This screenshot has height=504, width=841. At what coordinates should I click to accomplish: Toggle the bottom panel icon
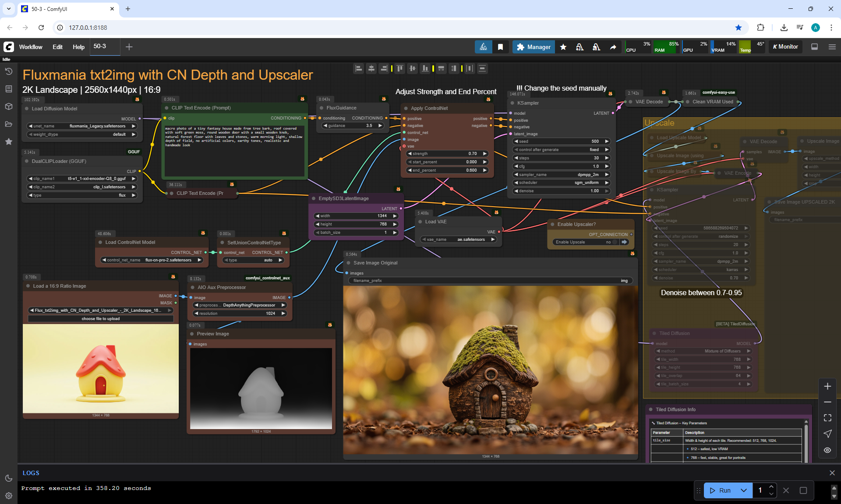[x=814, y=47]
